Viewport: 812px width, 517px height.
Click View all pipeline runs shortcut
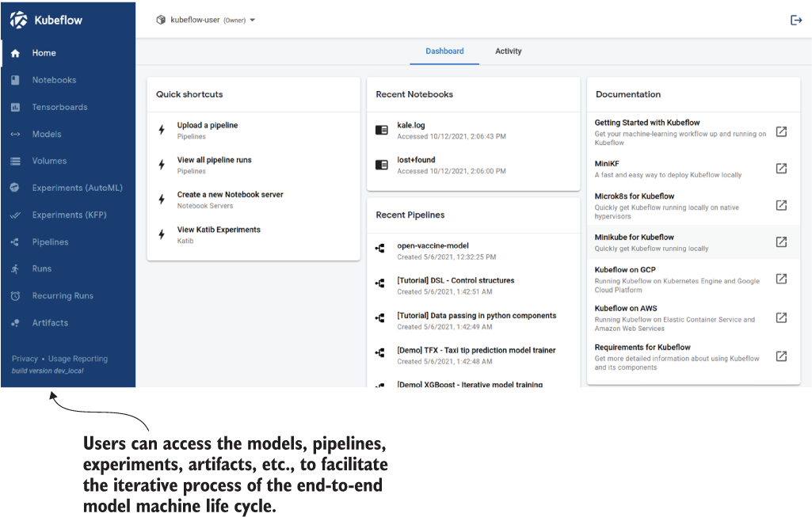point(254,165)
